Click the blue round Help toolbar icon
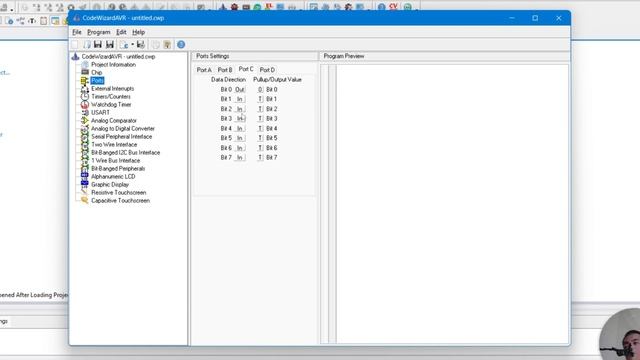This screenshot has height=360, width=640. pos(181,44)
